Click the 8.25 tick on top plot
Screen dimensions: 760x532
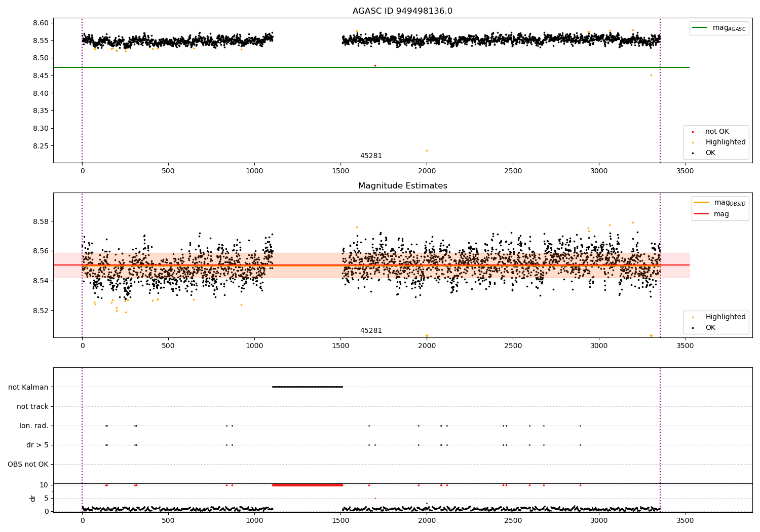click(x=41, y=146)
